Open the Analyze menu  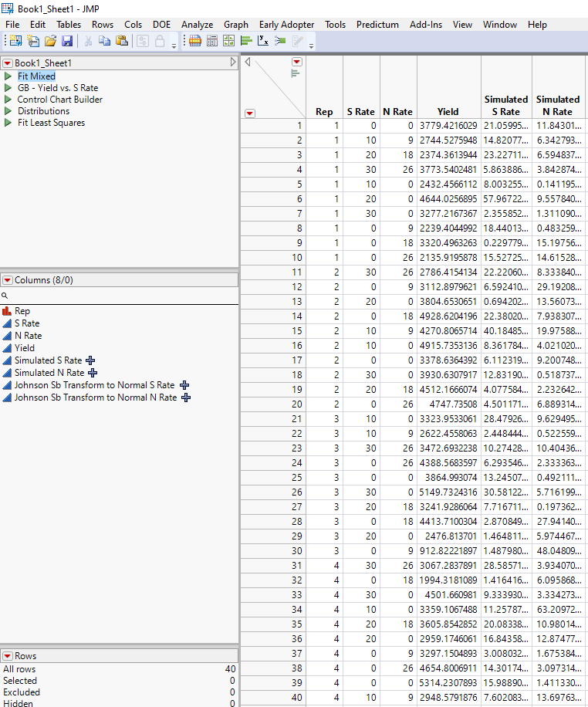(197, 25)
